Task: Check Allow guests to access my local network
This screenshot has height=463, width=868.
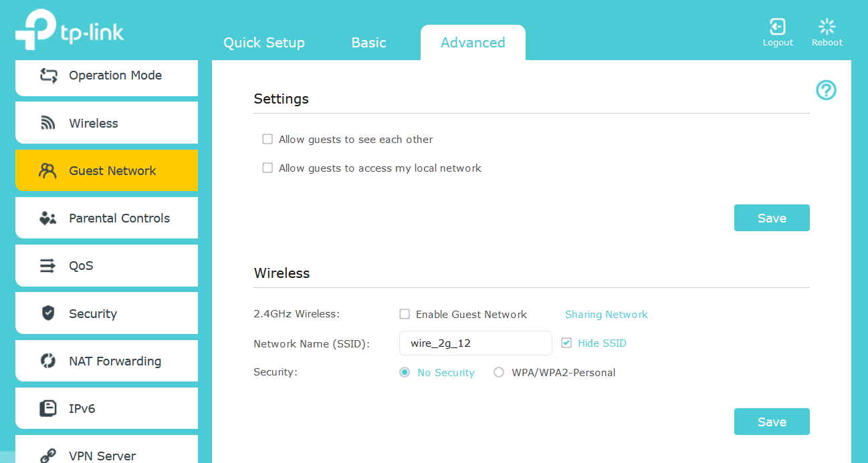Action: click(x=267, y=168)
